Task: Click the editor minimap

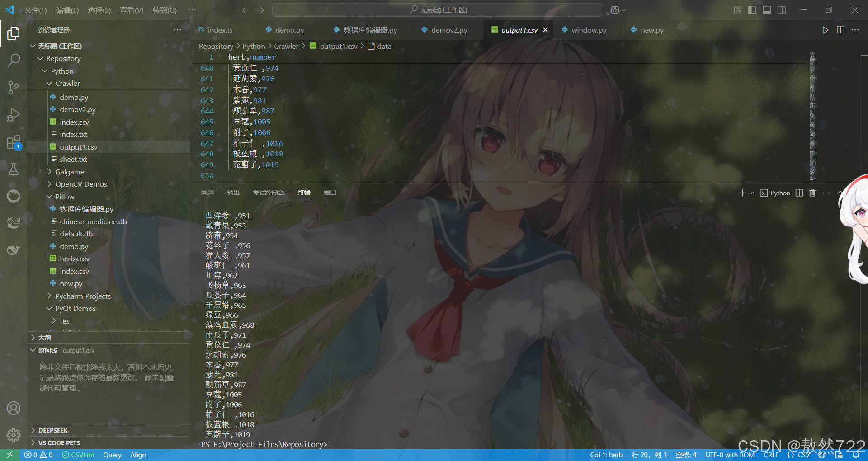Action: pyautogui.click(x=812, y=116)
